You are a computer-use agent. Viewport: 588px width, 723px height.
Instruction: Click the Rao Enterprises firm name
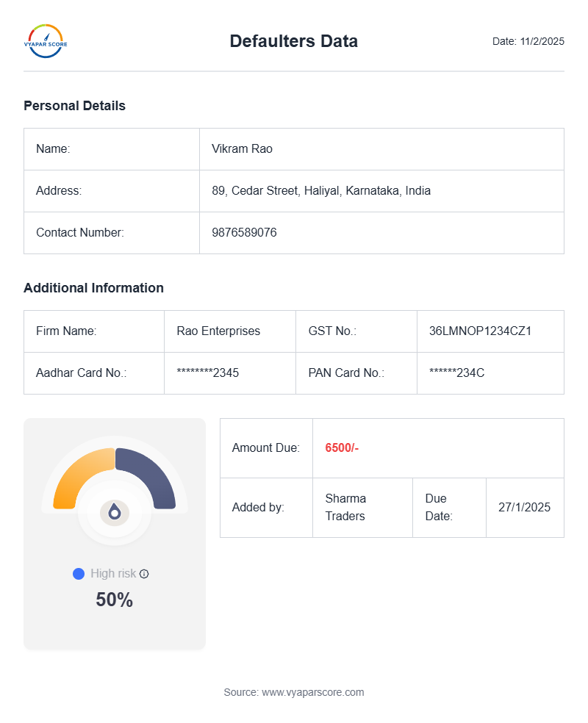[x=218, y=331]
